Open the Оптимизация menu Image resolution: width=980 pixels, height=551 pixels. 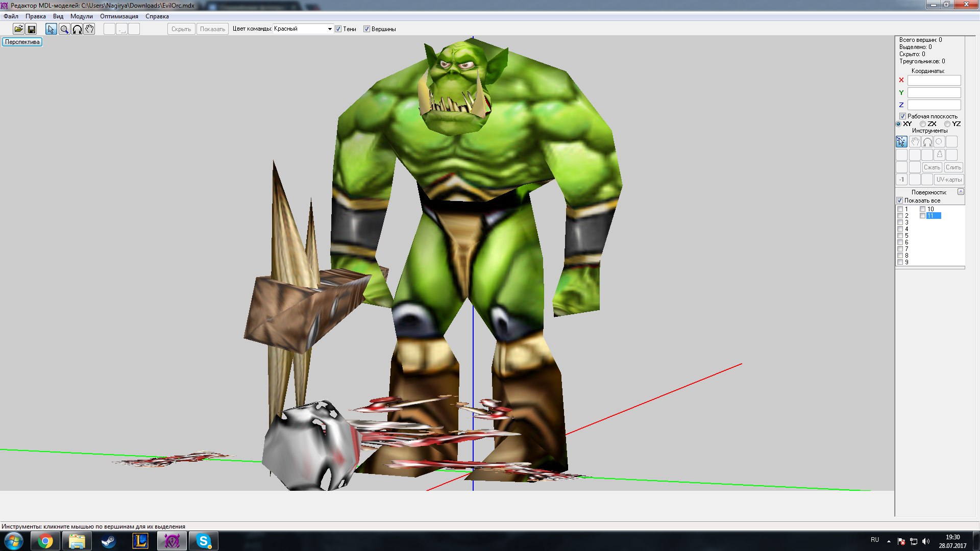[119, 16]
